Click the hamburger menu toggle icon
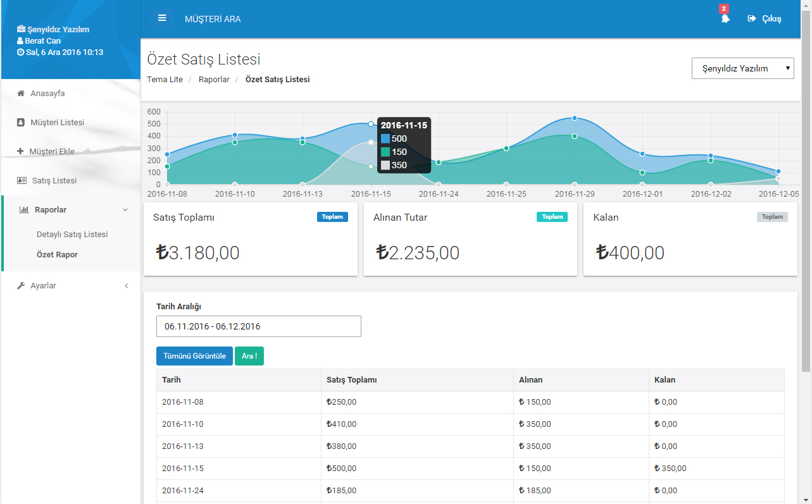The image size is (812, 504). (x=162, y=18)
